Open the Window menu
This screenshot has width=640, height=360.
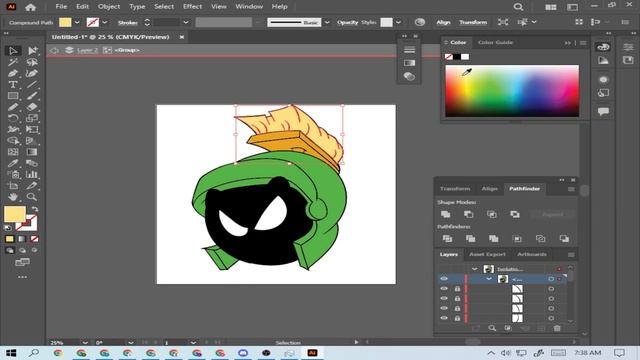(249, 7)
